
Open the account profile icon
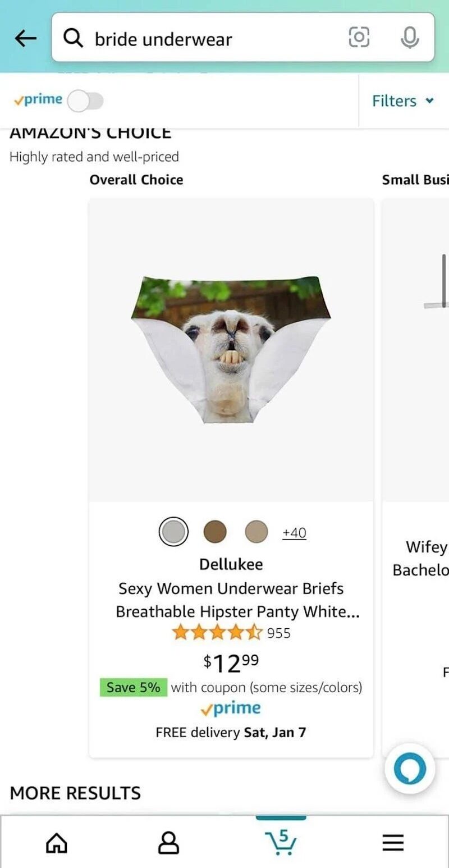(x=168, y=842)
